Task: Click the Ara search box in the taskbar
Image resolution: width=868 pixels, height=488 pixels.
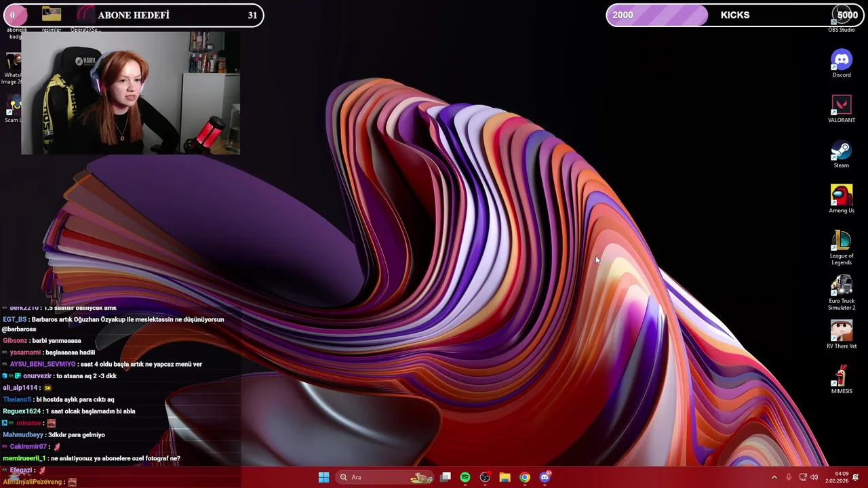Action: 384,477
